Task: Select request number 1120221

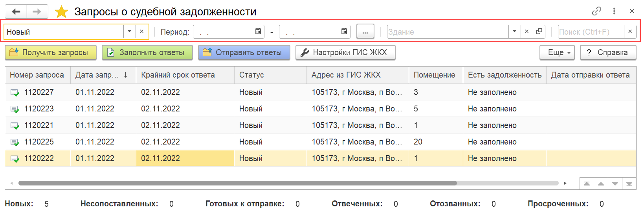Action: point(39,125)
